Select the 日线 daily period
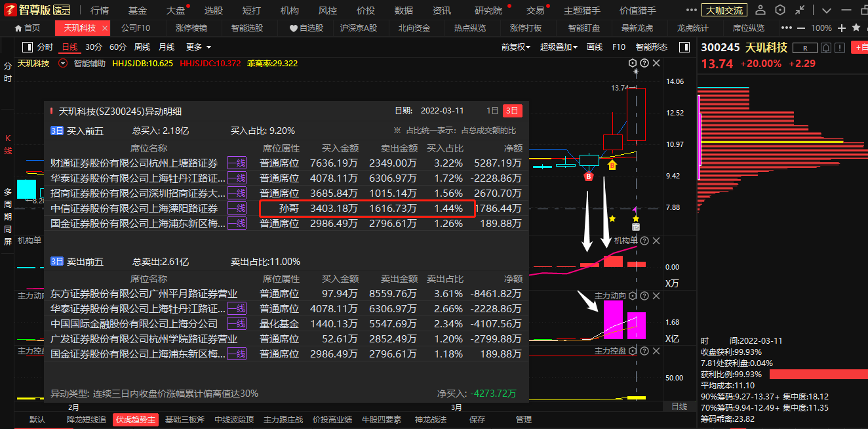The width and height of the screenshot is (868, 429). [x=69, y=47]
